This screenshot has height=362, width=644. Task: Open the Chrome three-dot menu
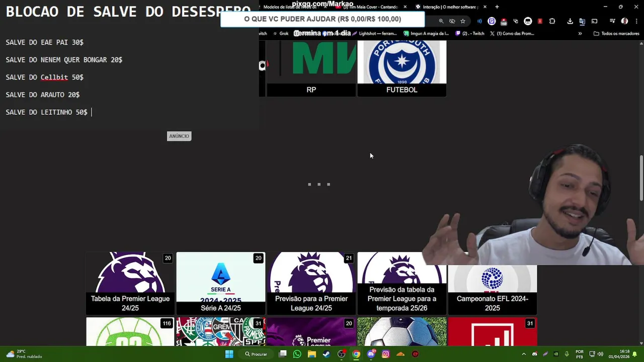pos(636,21)
